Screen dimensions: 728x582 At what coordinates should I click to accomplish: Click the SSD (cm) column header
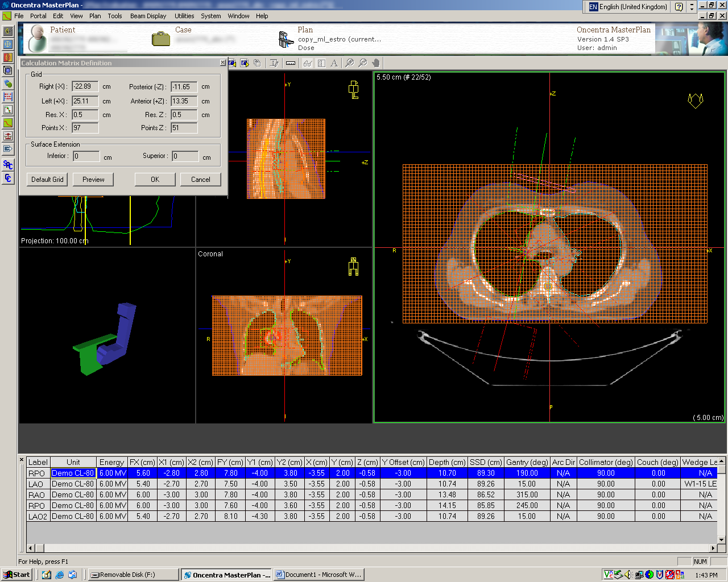[x=486, y=462]
